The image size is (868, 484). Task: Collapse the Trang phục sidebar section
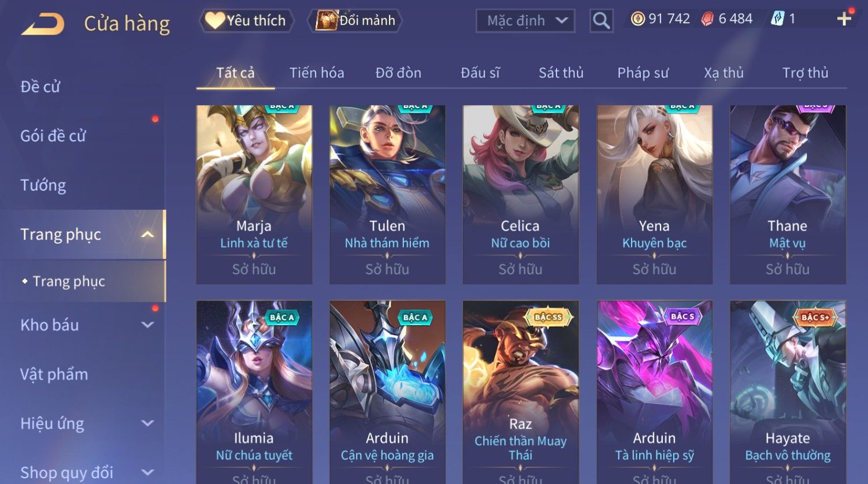tap(148, 234)
